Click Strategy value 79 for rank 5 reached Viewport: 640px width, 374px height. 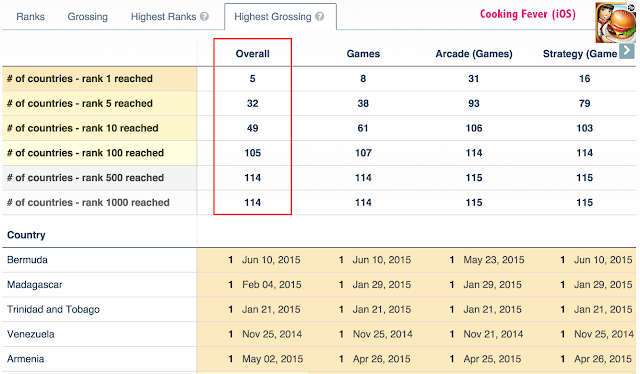coord(584,104)
